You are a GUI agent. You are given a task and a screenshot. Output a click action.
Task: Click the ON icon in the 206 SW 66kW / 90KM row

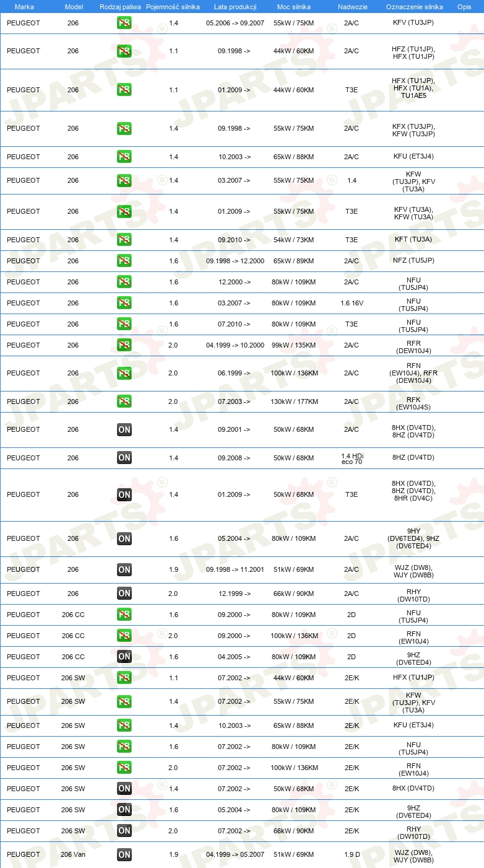point(124,831)
